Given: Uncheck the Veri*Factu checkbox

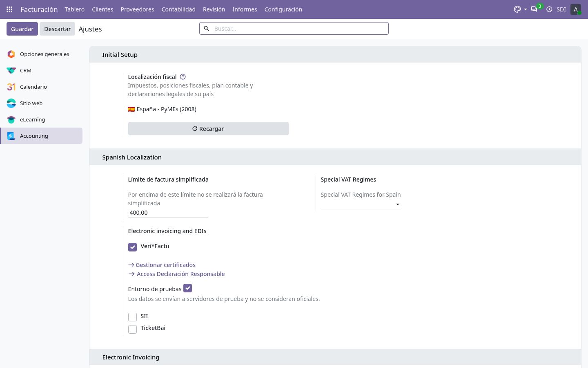Looking at the screenshot, I should coord(132,247).
